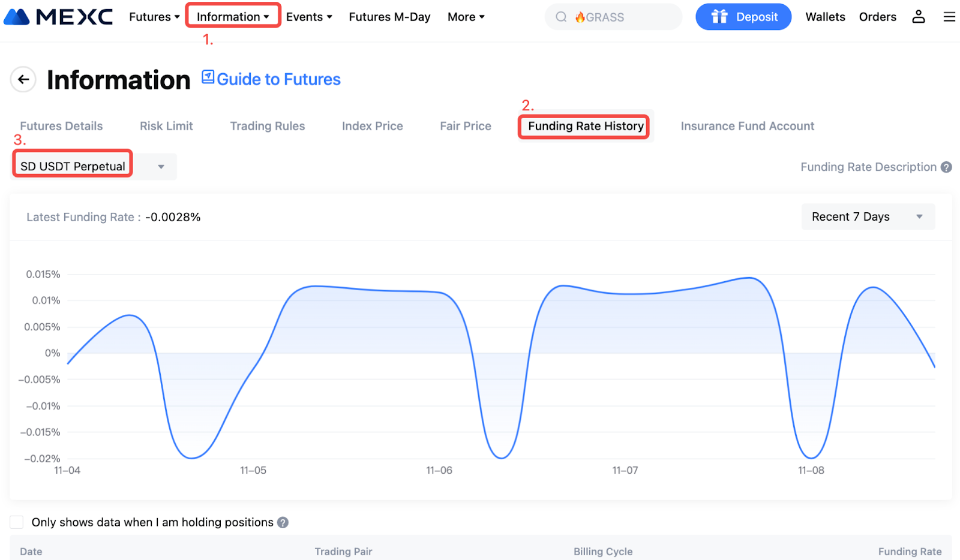The height and width of the screenshot is (560, 960).
Task: Open the Events dropdown menu
Action: (x=309, y=17)
